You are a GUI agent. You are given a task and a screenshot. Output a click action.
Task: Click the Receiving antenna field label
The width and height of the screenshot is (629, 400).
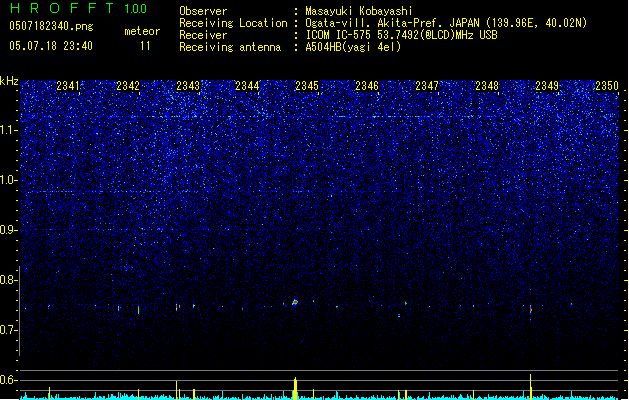230,47
